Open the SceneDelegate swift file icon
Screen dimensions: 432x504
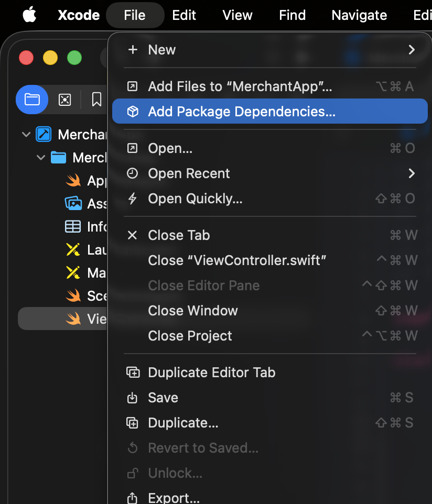coord(73,295)
